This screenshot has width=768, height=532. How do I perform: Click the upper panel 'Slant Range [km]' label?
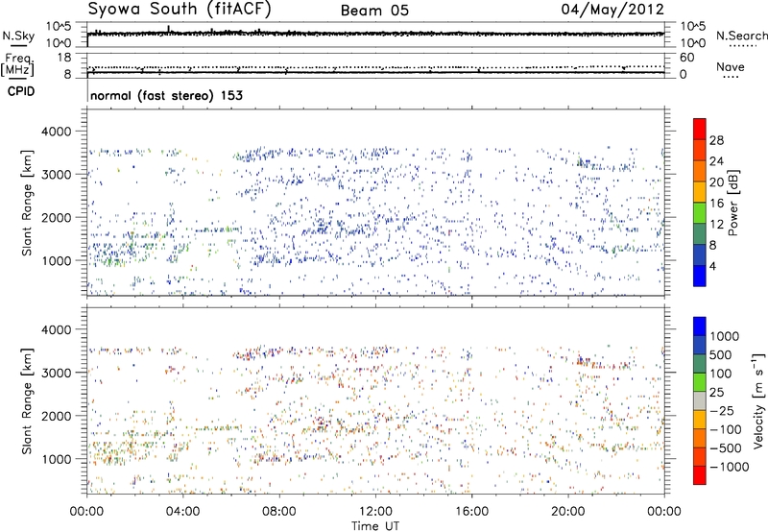[27, 203]
